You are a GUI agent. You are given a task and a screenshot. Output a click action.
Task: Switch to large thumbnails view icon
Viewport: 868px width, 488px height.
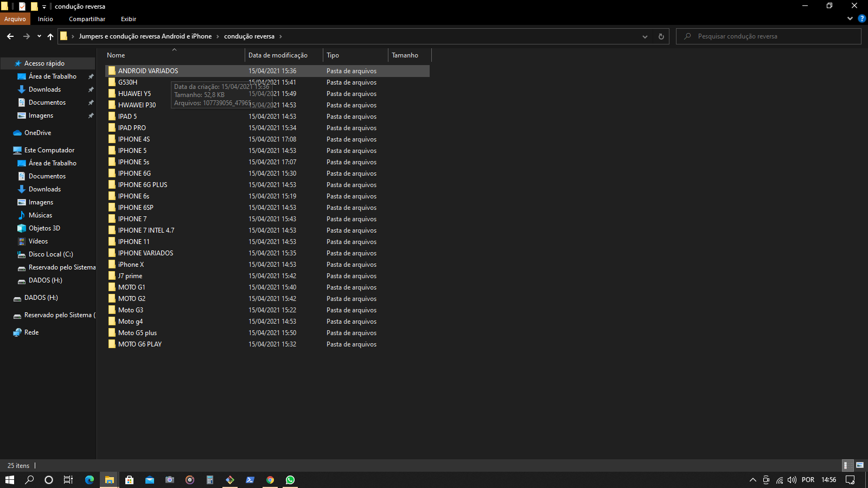pos(860,465)
